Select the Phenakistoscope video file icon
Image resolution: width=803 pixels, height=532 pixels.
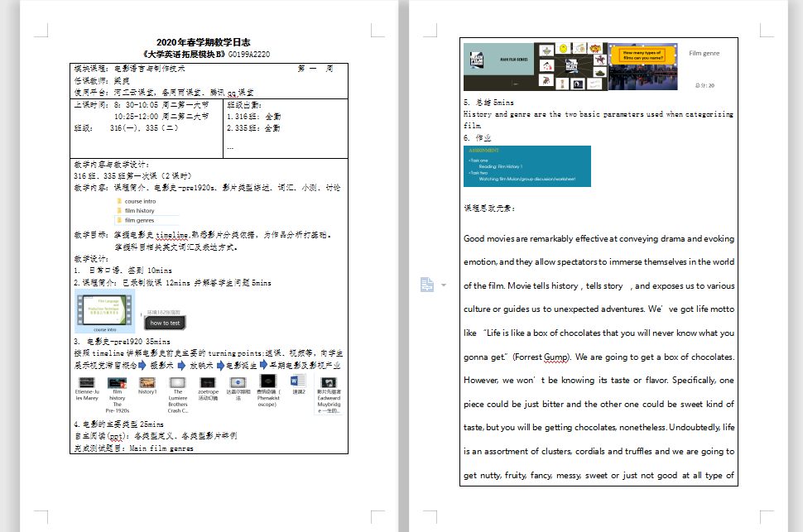point(268,381)
